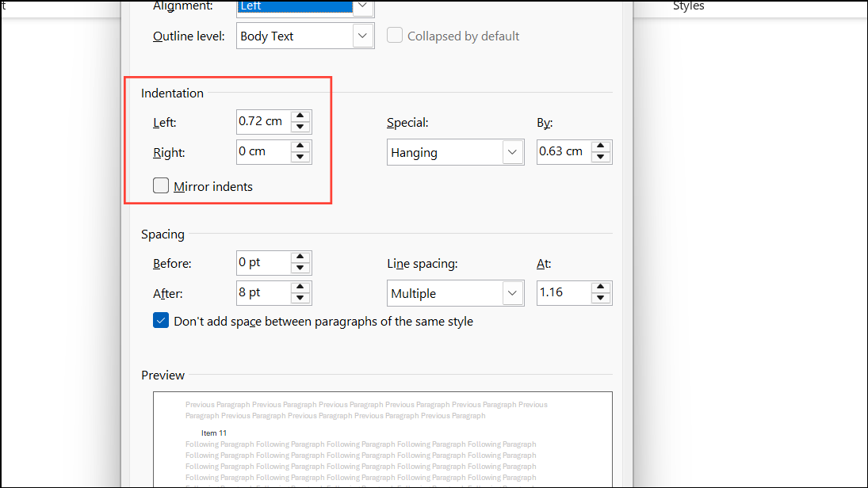
Task: Decrease the hanging indent By value
Action: click(x=601, y=156)
